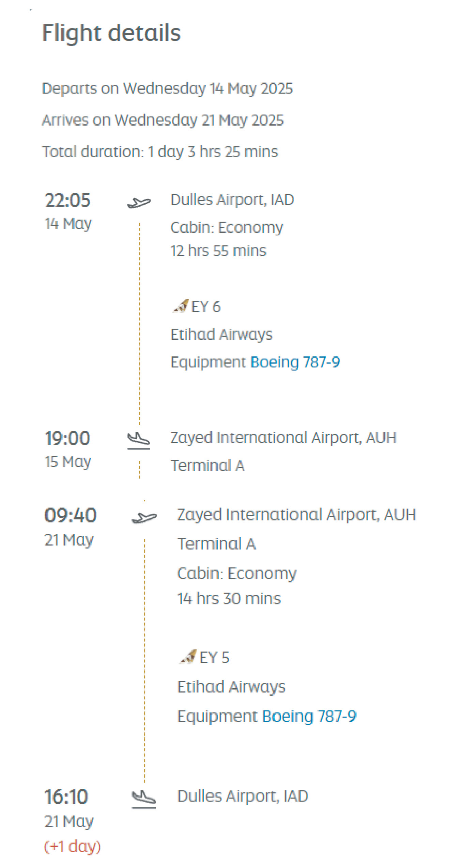Click the red +1 day indicator

72,846
